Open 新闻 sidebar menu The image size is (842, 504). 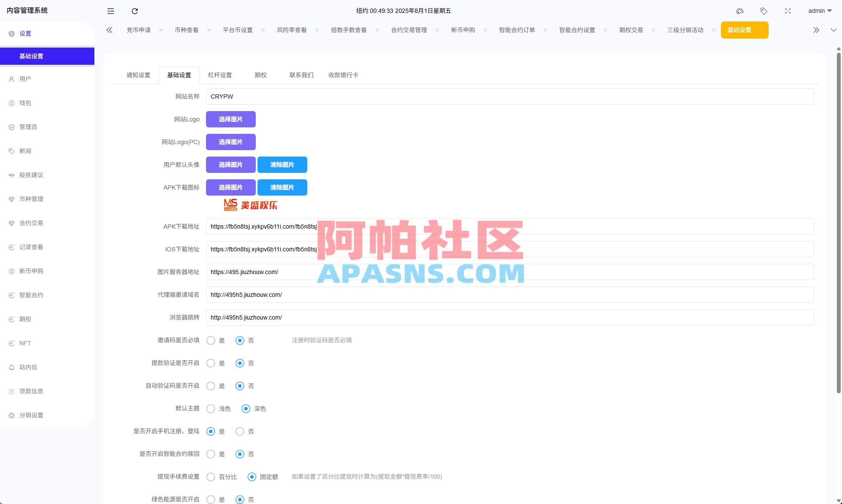coord(47,151)
